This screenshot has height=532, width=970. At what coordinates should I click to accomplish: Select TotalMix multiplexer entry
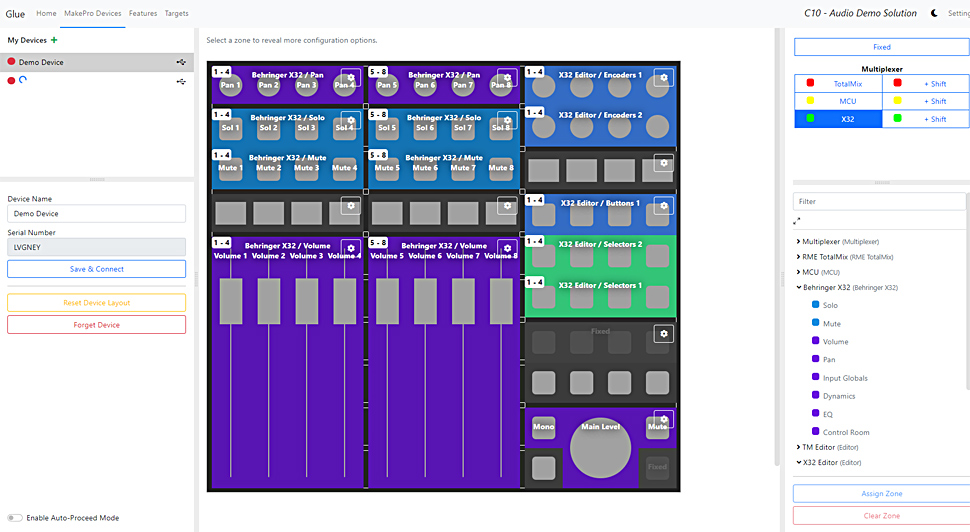(x=838, y=84)
